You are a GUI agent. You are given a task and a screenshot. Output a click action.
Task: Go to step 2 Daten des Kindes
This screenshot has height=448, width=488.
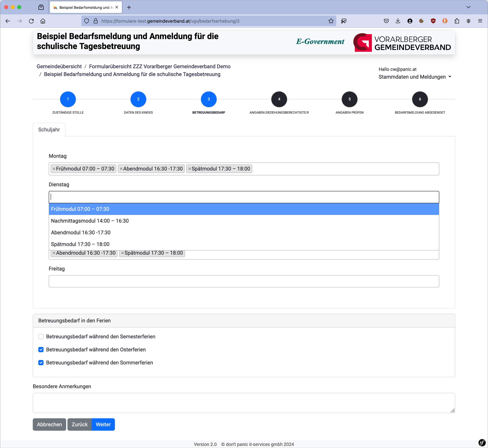138,99
